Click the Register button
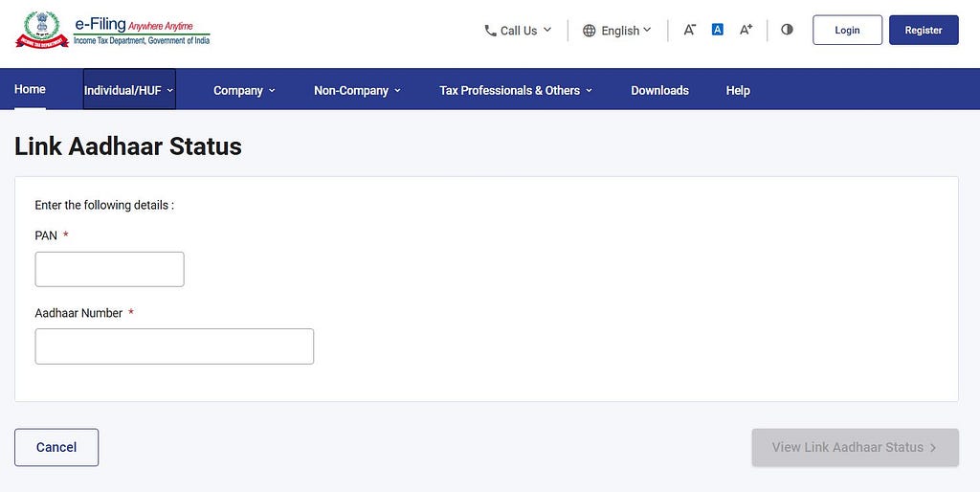The width and height of the screenshot is (980, 492). click(x=924, y=30)
